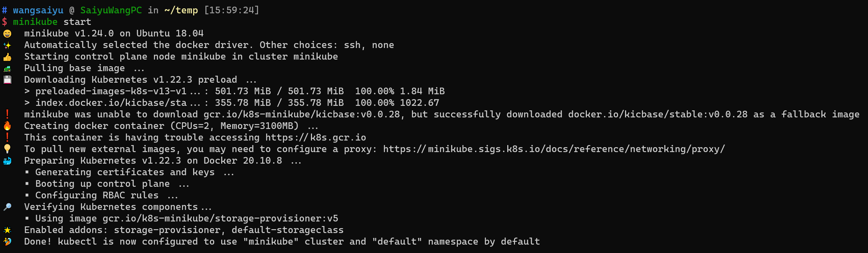Open the https://k8s.gcr.io link
This screenshot has height=253, width=868.
[316, 138]
